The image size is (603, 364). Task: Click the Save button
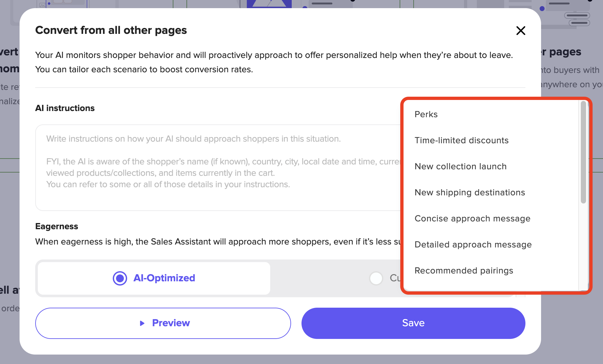pos(413,323)
